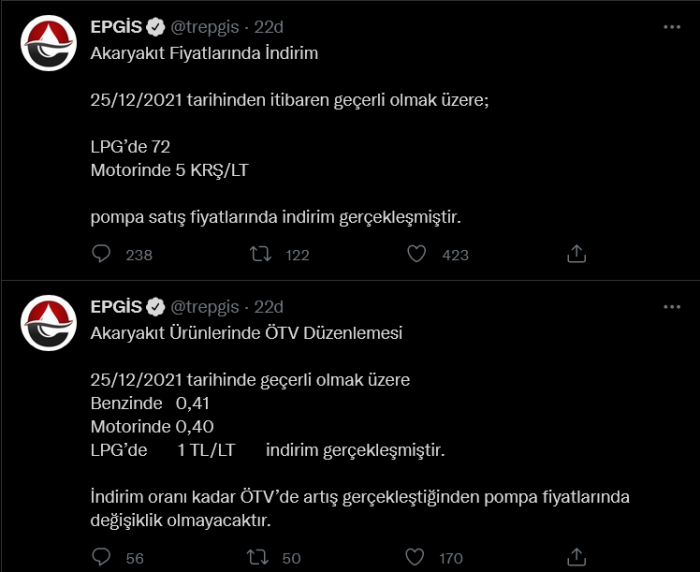This screenshot has width=700, height=572.
Task: Open the tweet text about LPG'de 72
Action: pyautogui.click(x=130, y=146)
